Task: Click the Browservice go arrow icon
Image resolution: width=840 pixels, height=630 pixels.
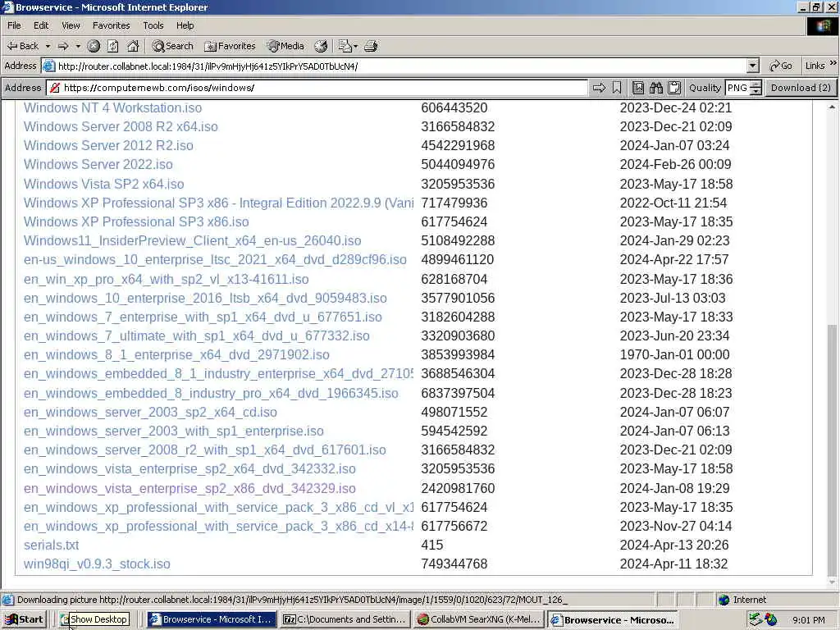Action: pyautogui.click(x=599, y=87)
